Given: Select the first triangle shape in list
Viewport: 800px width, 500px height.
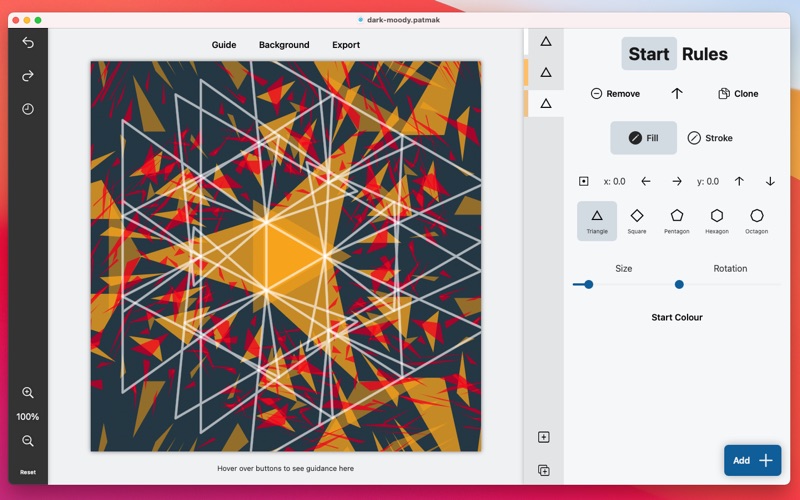Looking at the screenshot, I should pyautogui.click(x=546, y=41).
